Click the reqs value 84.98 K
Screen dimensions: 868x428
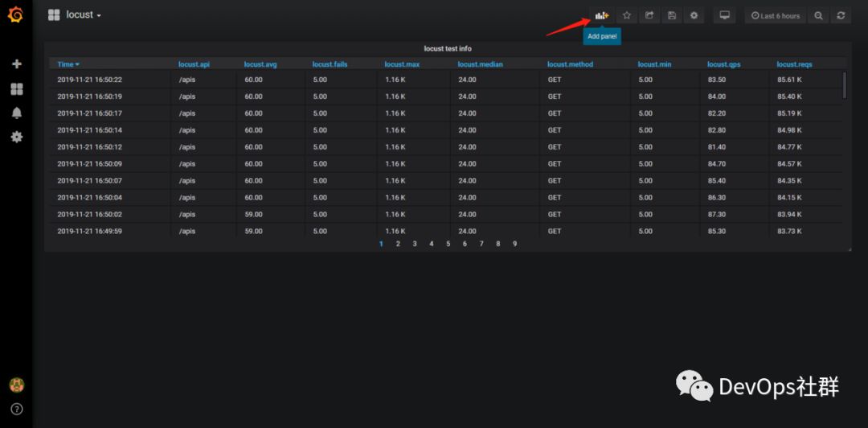pyautogui.click(x=789, y=130)
